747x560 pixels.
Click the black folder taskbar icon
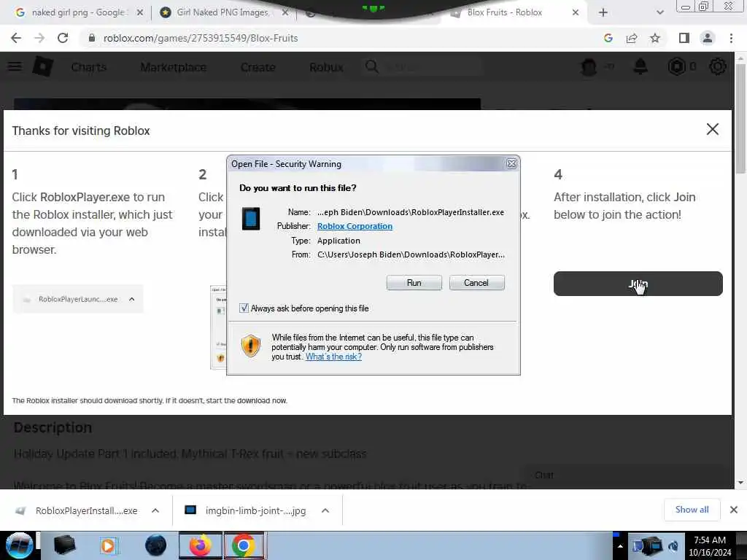(x=65, y=545)
